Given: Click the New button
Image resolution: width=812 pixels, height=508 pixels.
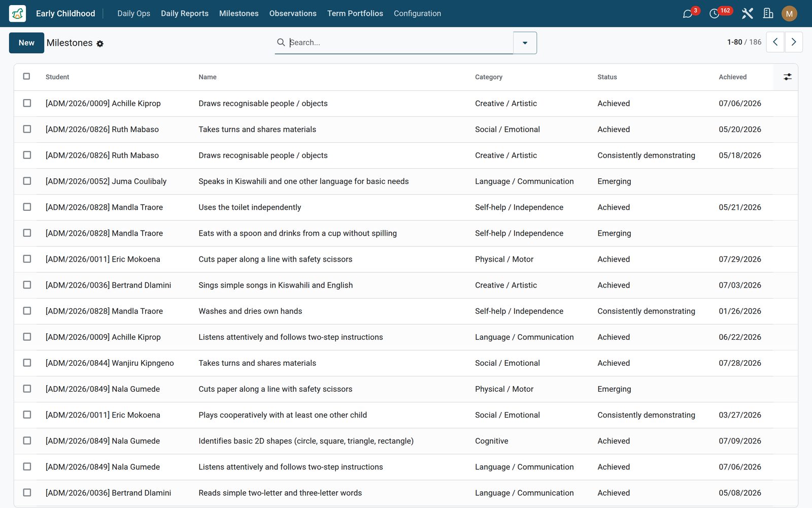Looking at the screenshot, I should [26, 43].
